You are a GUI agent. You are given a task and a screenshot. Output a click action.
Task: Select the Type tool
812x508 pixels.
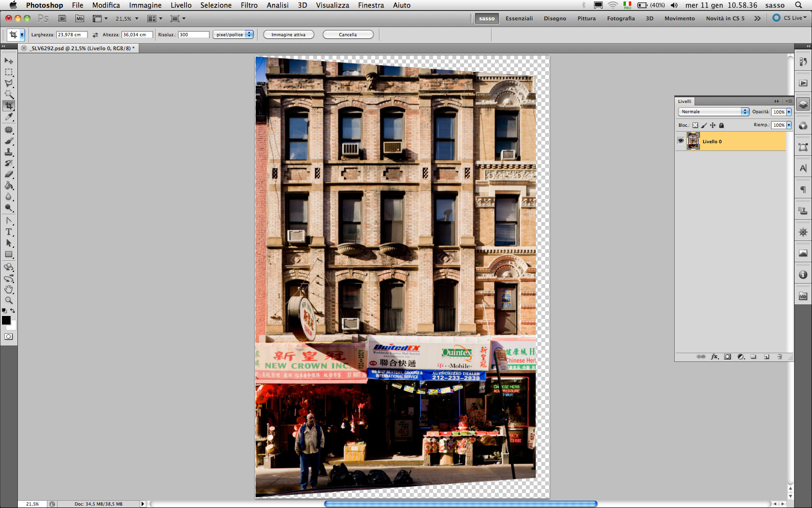pos(9,232)
